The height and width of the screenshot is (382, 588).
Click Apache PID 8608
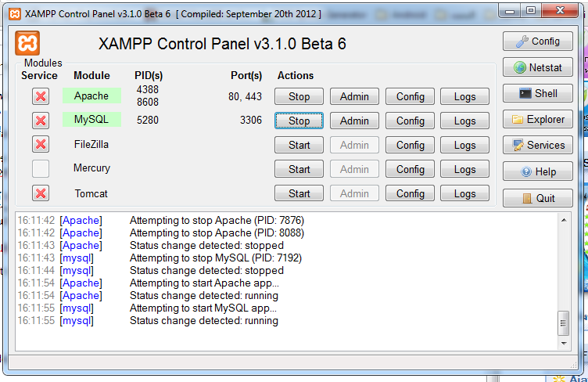[x=147, y=102]
